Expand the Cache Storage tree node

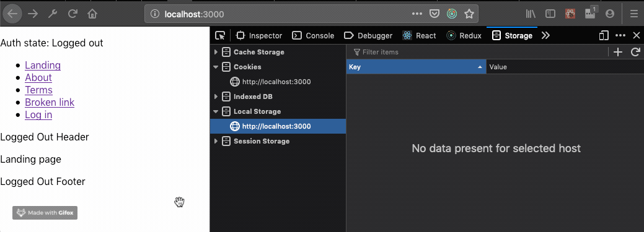coord(216,52)
